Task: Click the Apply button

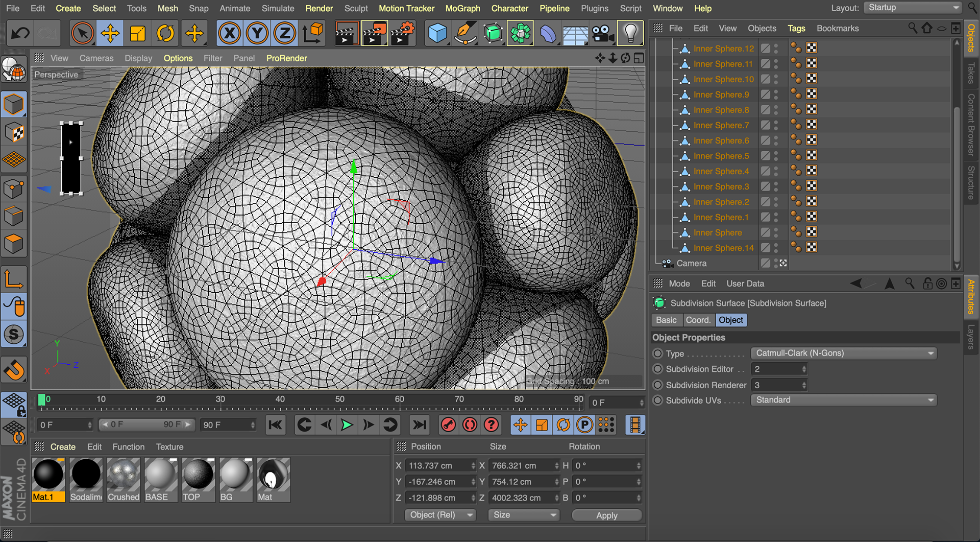Action: (x=606, y=515)
